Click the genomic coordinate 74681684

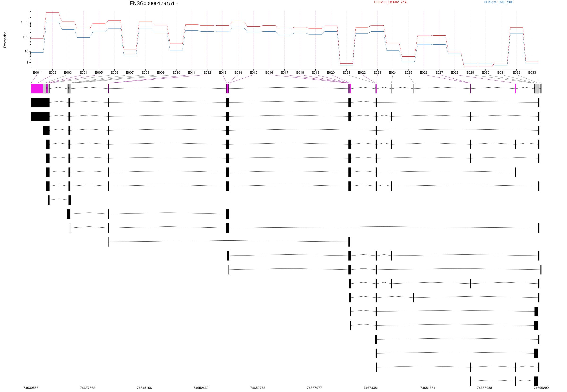(x=428, y=388)
